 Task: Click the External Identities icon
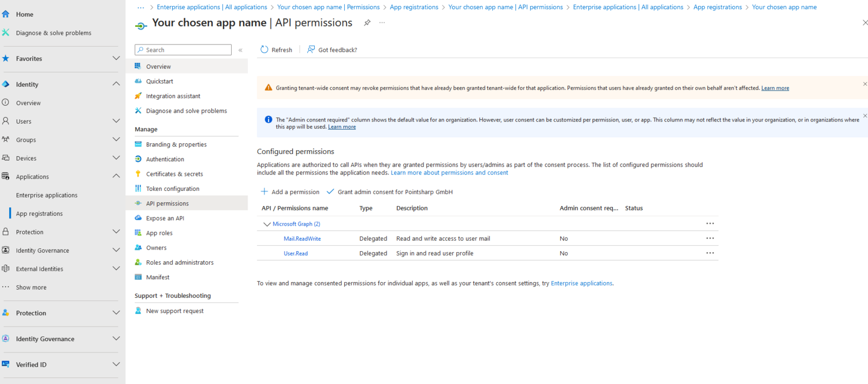[6, 268]
